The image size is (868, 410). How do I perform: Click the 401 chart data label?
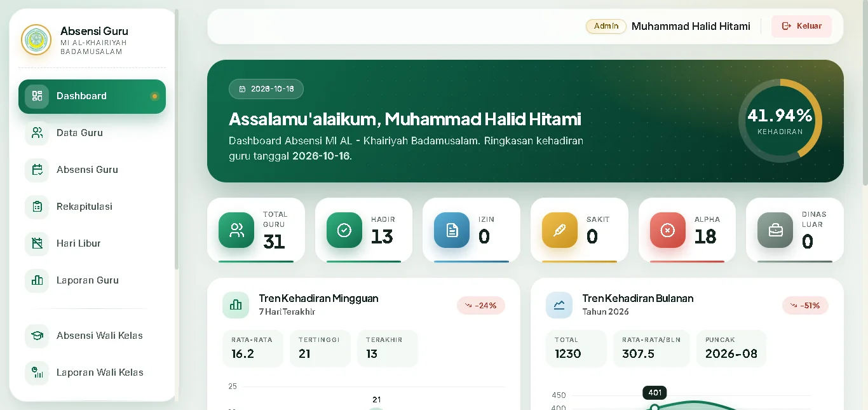pyautogui.click(x=655, y=393)
